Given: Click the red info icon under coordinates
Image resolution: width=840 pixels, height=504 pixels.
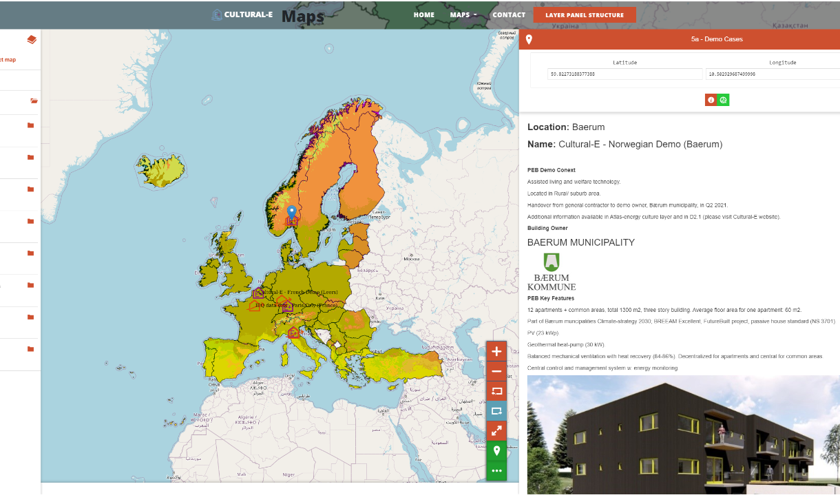Looking at the screenshot, I should 711,100.
